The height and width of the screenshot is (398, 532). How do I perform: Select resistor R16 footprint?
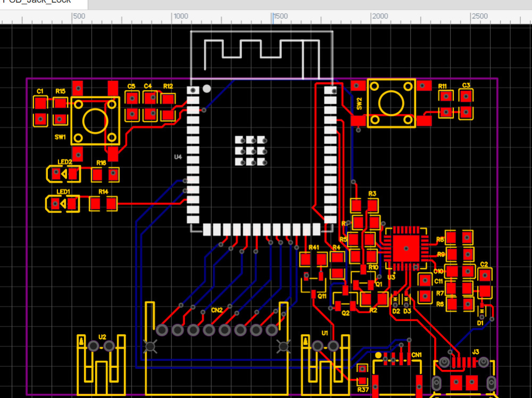click(x=105, y=175)
